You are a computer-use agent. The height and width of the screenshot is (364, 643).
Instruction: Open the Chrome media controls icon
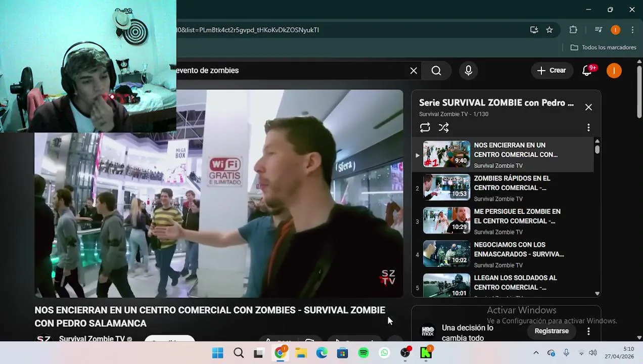[x=599, y=30]
